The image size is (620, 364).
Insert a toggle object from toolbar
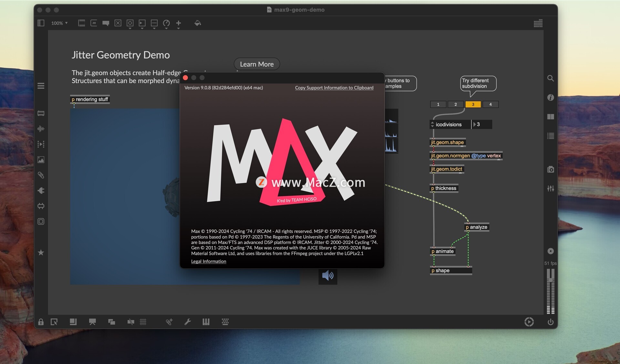pos(118,23)
